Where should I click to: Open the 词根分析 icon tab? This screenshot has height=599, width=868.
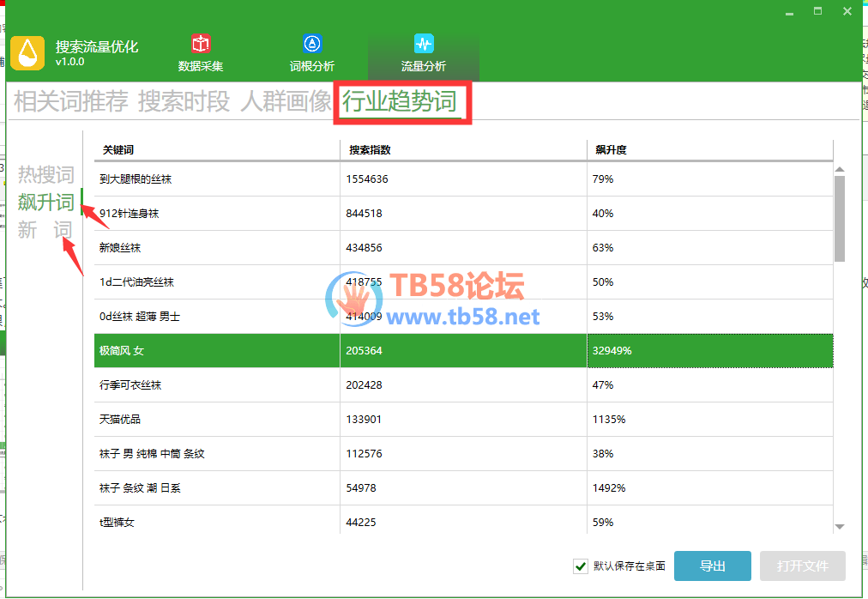click(312, 54)
